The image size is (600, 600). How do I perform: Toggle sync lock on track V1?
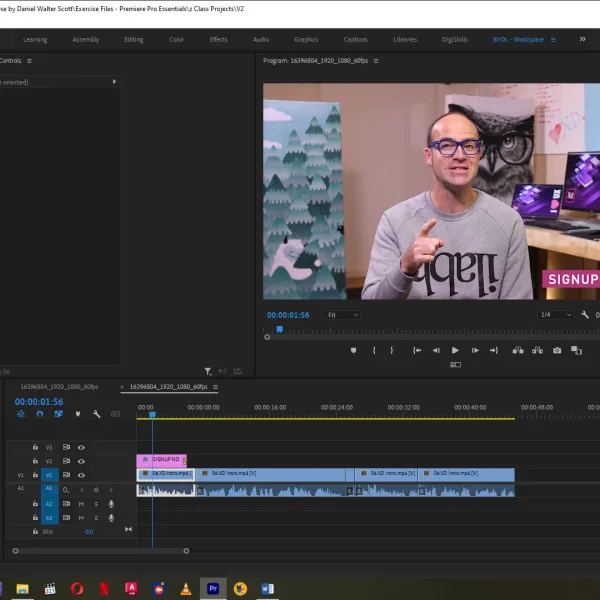tap(66, 475)
